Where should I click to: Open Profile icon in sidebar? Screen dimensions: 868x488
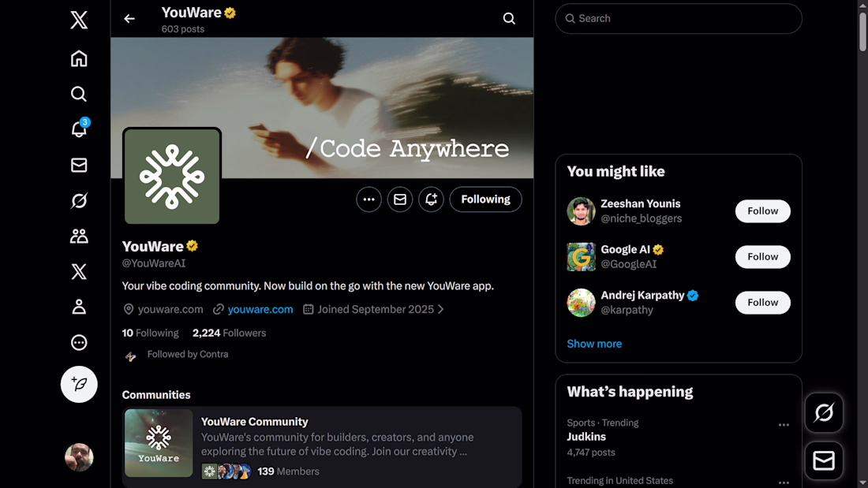pyautogui.click(x=79, y=307)
